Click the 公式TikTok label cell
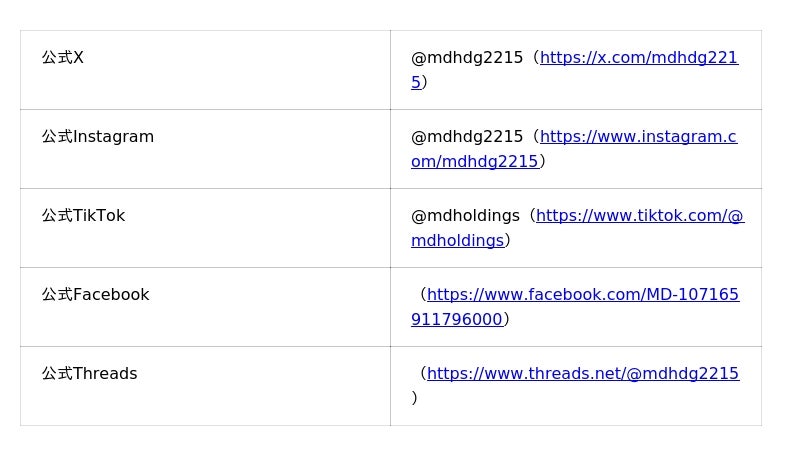Screen dimensions: 800x456 pyautogui.click(x=83, y=216)
